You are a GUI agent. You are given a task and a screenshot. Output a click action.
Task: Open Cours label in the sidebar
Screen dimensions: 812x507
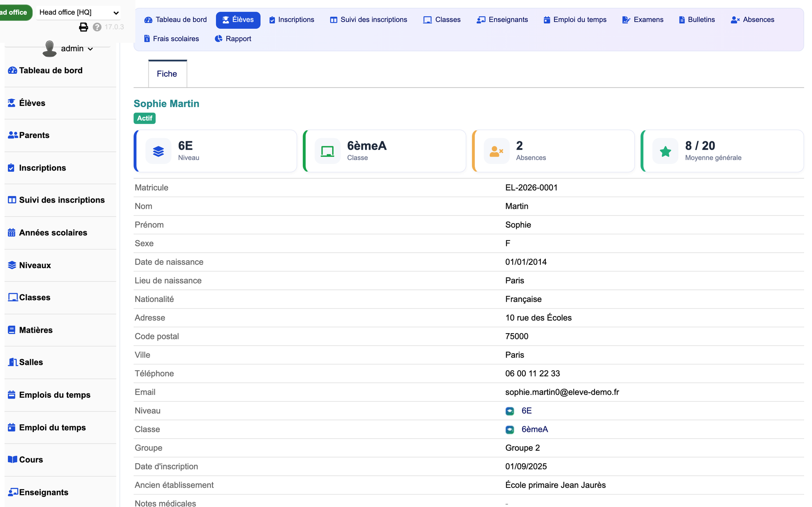pyautogui.click(x=31, y=459)
